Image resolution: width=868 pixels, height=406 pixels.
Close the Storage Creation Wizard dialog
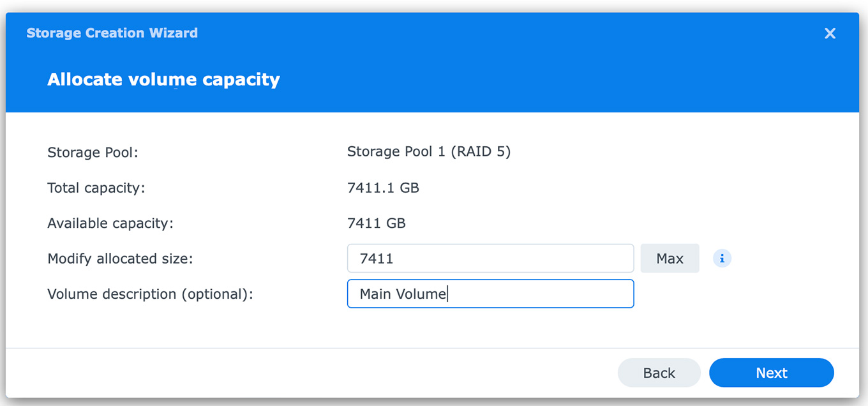(x=830, y=33)
